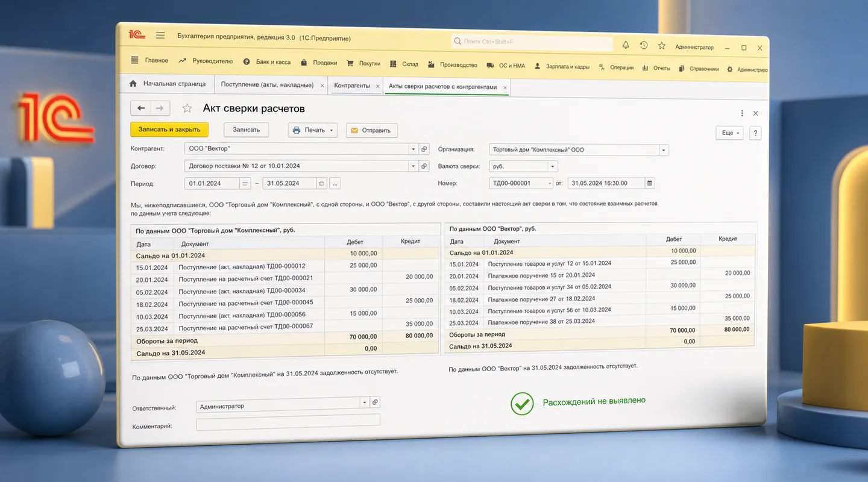868x482 pixels.
Task: Close the Акты сверки расчетов с контрагентами tab
Action: pos(505,88)
